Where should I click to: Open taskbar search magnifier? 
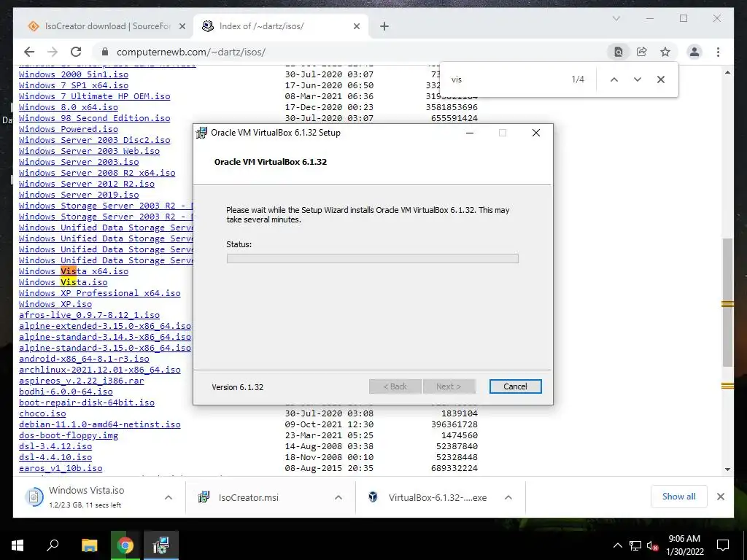pyautogui.click(x=53, y=545)
